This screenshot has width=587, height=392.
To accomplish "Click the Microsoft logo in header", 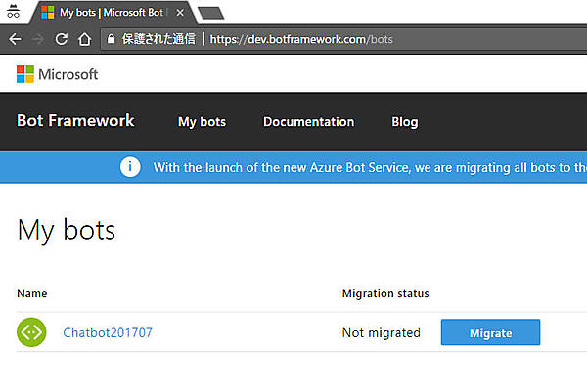I will coord(58,74).
